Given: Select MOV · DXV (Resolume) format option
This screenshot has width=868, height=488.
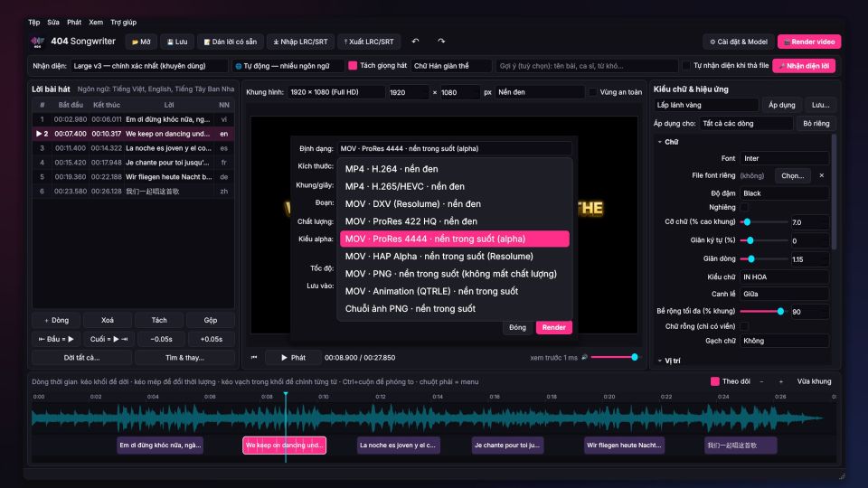Looking at the screenshot, I should point(455,203).
